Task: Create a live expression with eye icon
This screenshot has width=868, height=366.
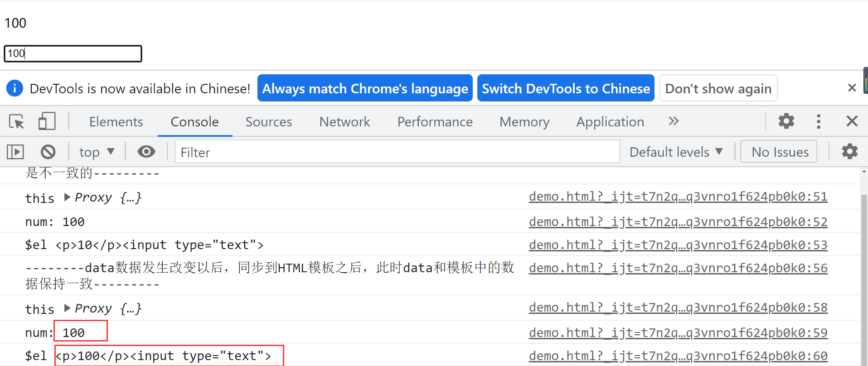Action: tap(146, 152)
